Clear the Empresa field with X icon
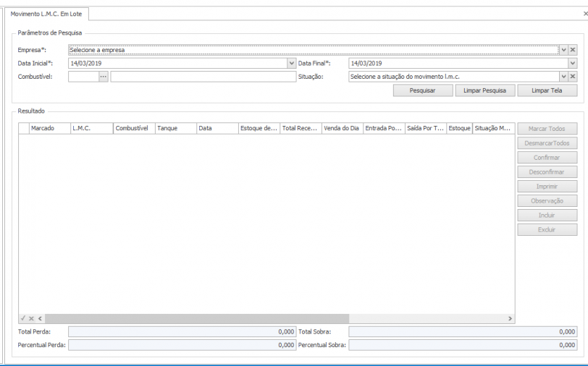This screenshot has height=366, width=588. 573,50
